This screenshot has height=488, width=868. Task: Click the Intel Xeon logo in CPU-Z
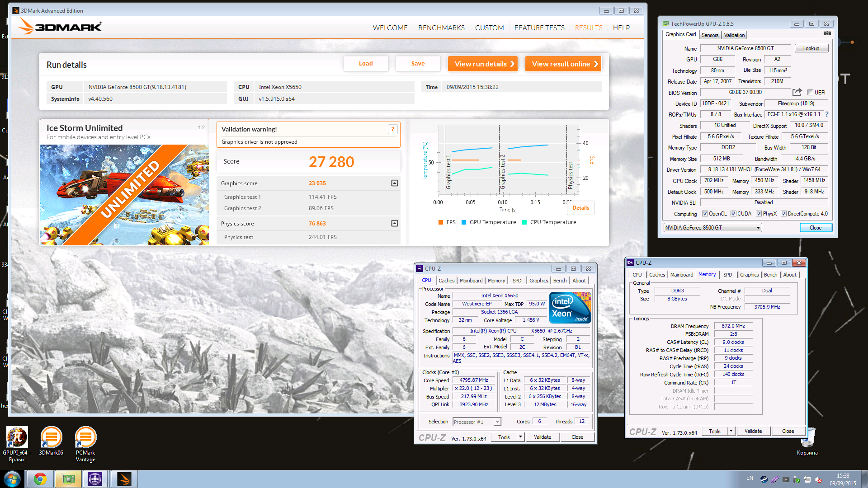[x=570, y=308]
